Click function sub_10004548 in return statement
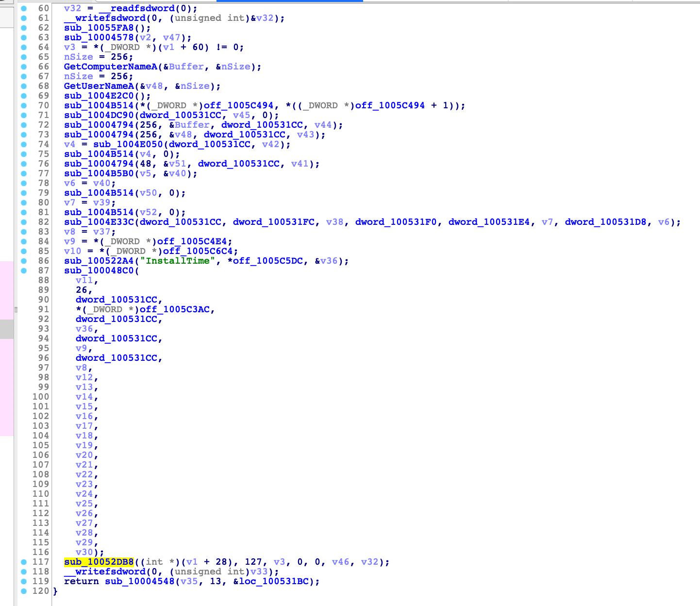The image size is (700, 606). tap(140, 581)
